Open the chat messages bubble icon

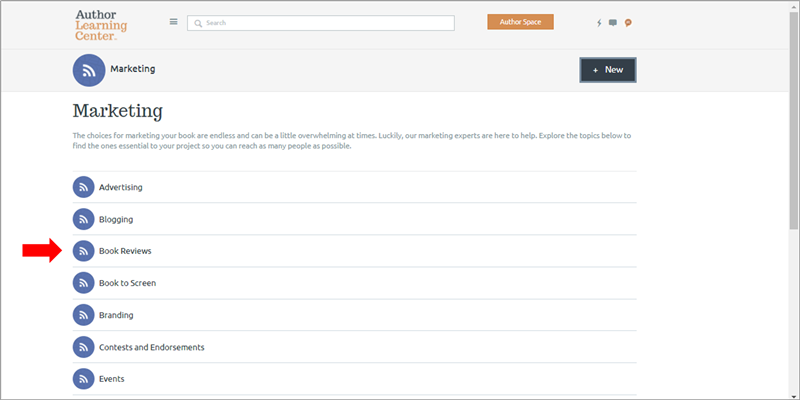coord(613,23)
